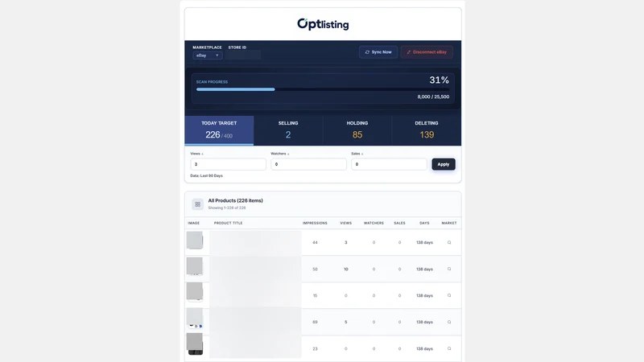The image size is (644, 362).
Task: Click the Optlisting logo
Action: click(x=323, y=24)
